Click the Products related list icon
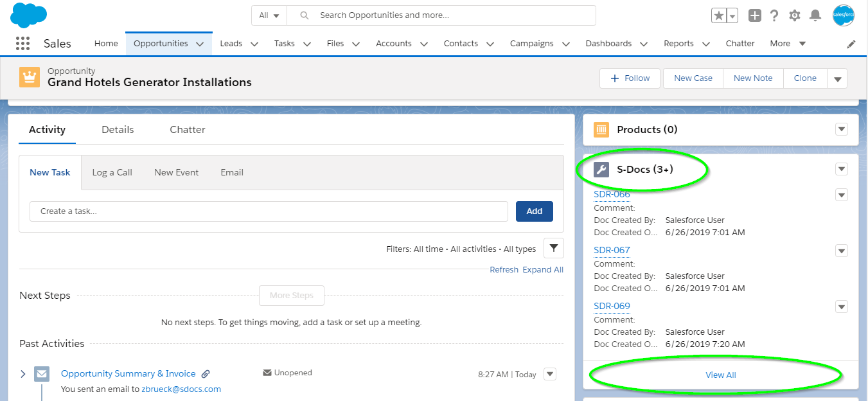The height and width of the screenshot is (401, 868). 601,130
